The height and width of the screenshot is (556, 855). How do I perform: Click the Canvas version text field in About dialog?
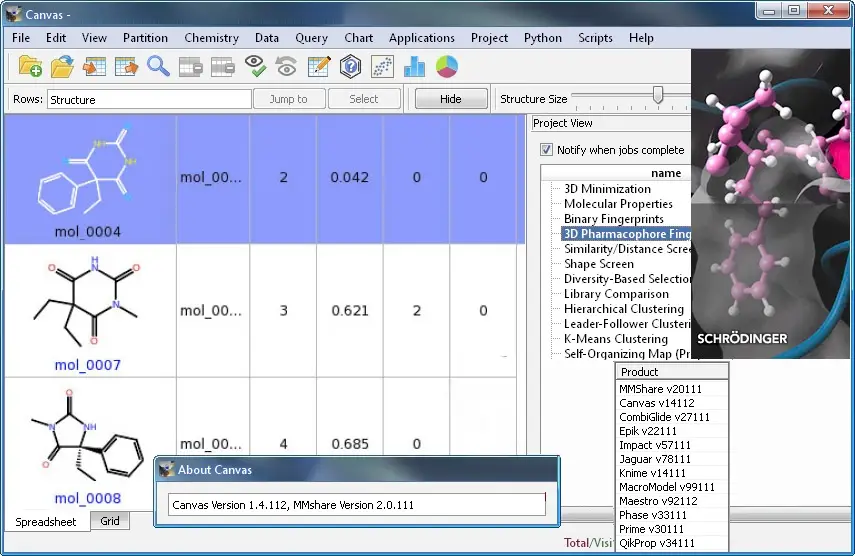pos(357,505)
